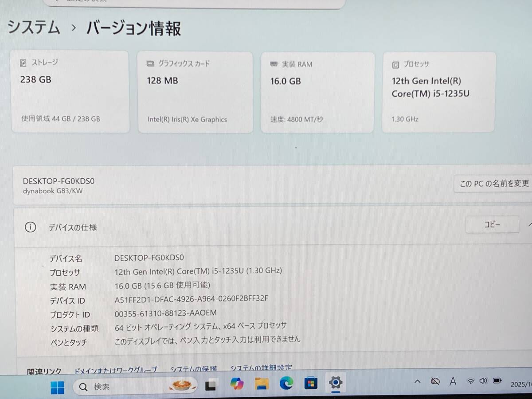Click the info icon beside デバイスの仕様

(30, 227)
